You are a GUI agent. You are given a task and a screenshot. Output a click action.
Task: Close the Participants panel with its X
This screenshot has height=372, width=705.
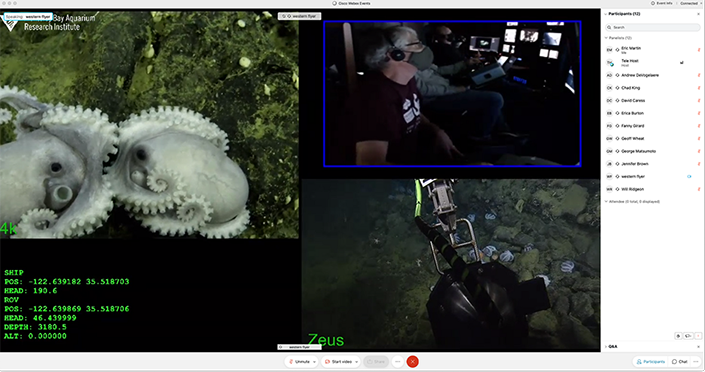[x=698, y=14]
